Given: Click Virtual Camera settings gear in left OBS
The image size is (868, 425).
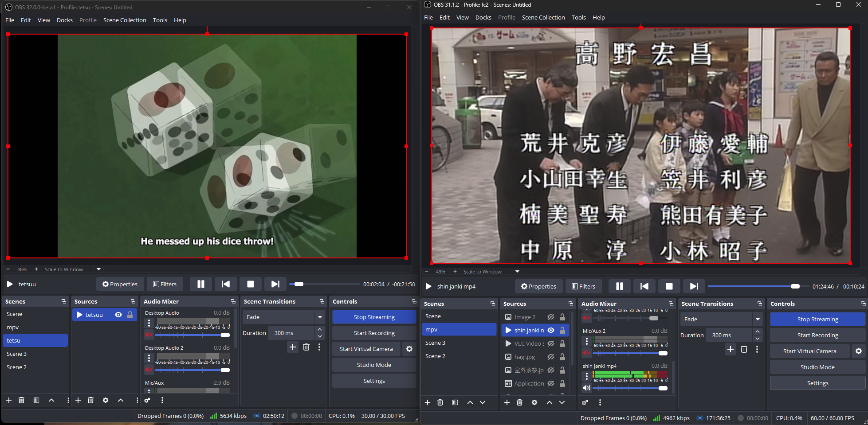Looking at the screenshot, I should [x=409, y=349].
